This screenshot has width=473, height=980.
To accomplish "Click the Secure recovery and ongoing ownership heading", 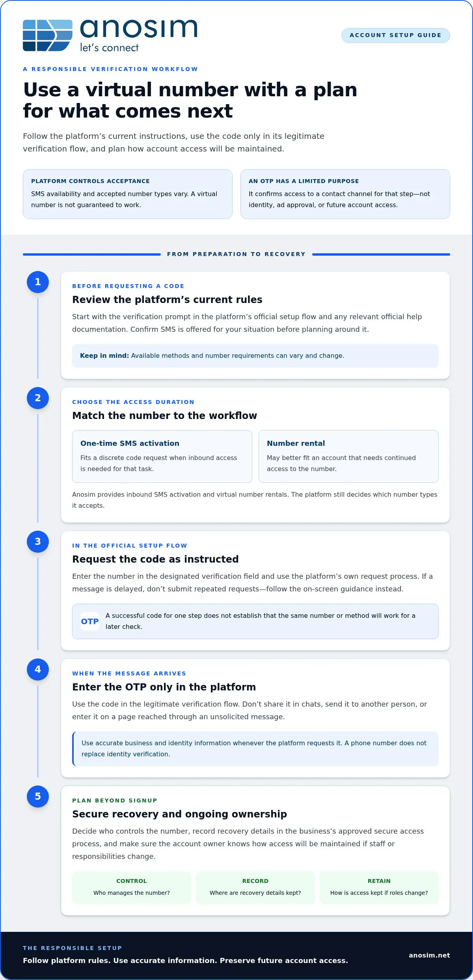I will [180, 814].
